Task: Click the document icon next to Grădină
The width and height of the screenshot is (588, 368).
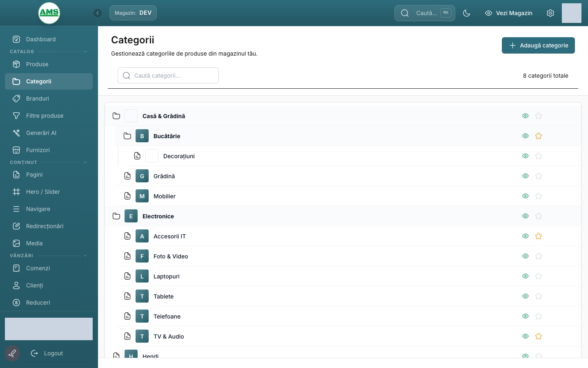Action: click(127, 176)
